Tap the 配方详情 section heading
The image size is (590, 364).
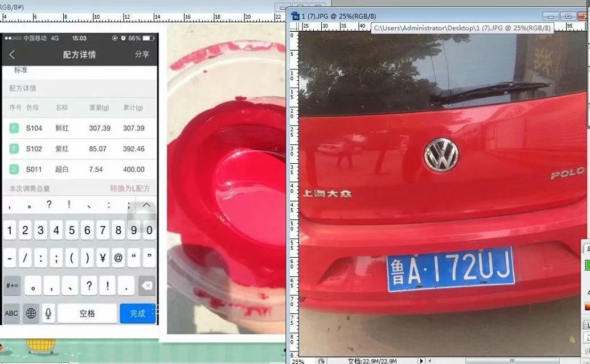(x=23, y=88)
